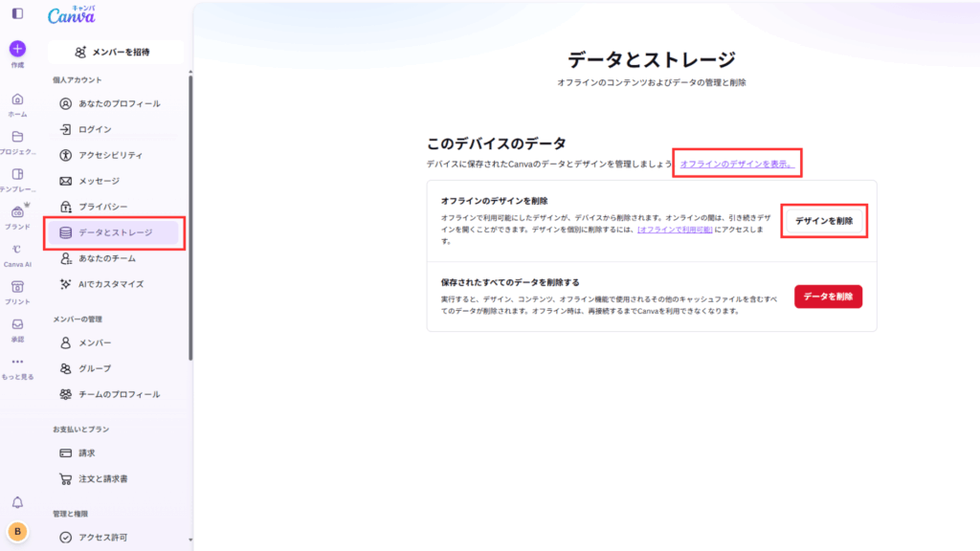Open the account avatar B menu

[x=17, y=532]
